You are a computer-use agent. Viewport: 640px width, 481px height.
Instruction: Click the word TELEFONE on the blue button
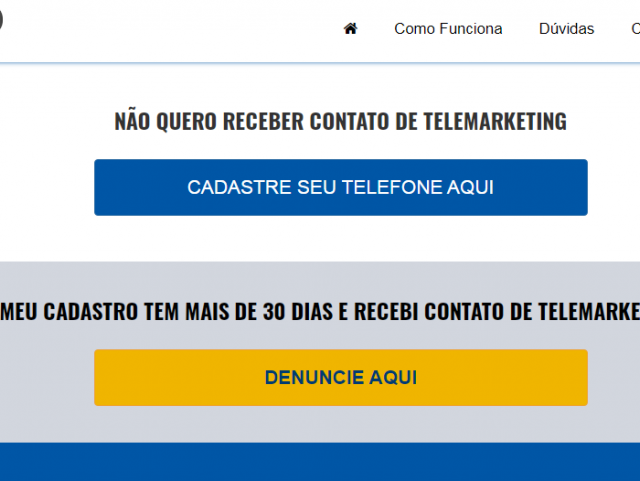click(392, 187)
